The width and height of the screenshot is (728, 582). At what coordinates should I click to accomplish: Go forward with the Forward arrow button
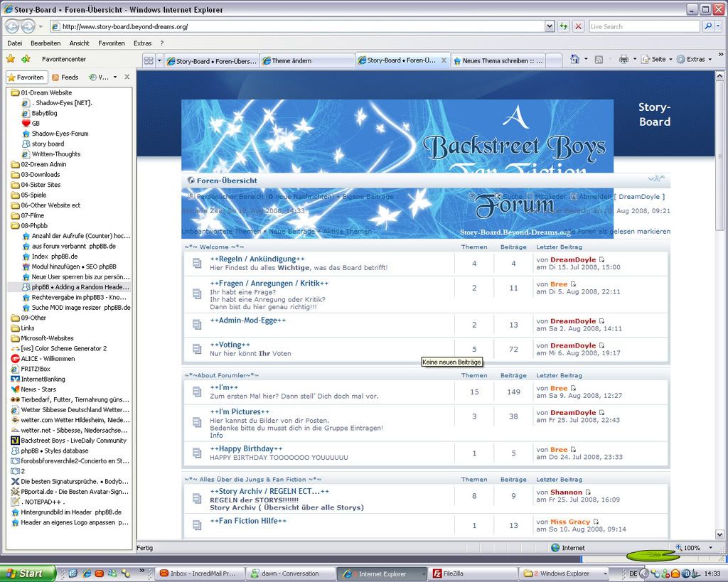[28, 26]
